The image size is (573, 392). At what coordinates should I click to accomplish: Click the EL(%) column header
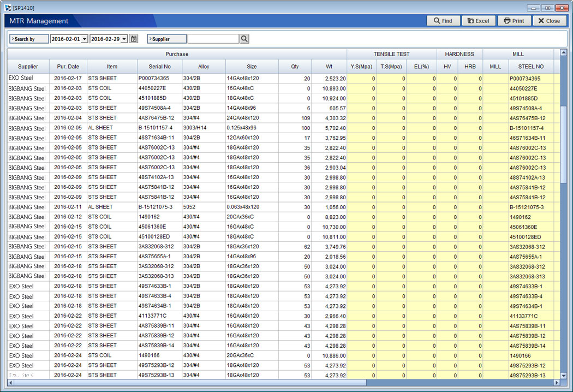(421, 67)
